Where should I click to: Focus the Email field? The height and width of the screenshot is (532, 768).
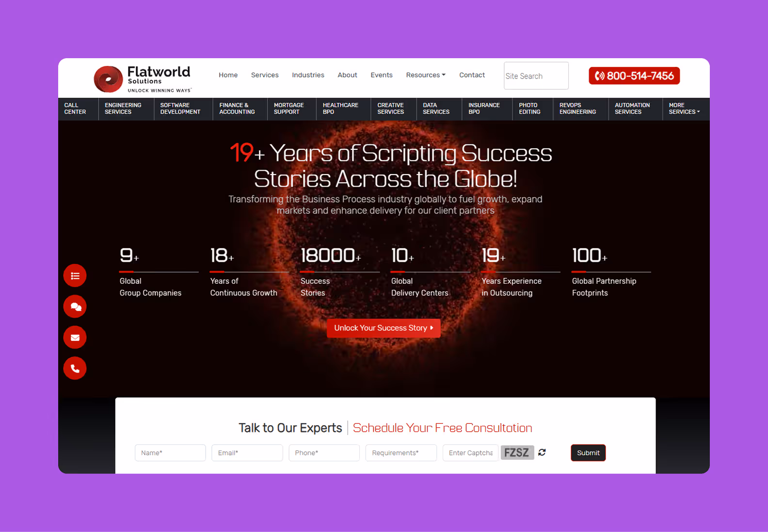click(x=247, y=453)
